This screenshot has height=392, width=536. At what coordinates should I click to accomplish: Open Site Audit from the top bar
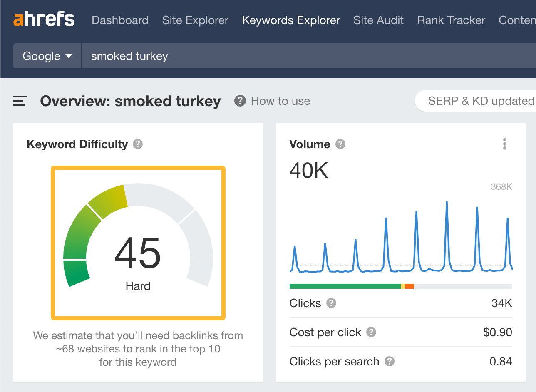378,20
